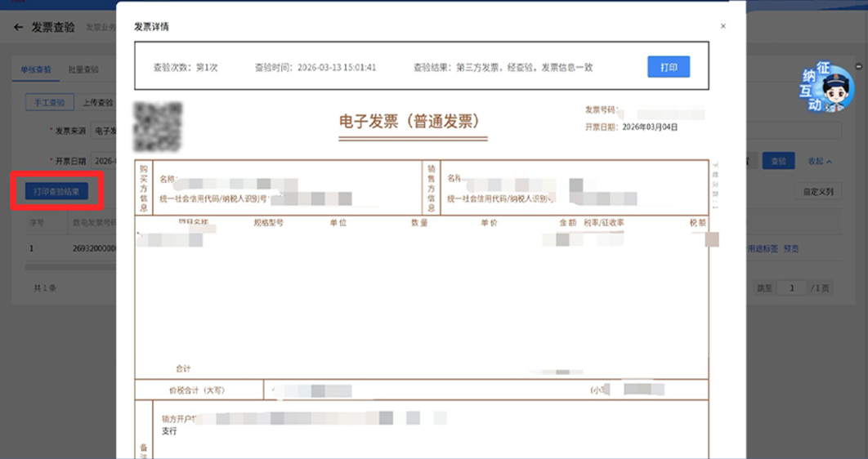Click the 预览 link in row
This screenshot has height=459, width=868.
791,249
